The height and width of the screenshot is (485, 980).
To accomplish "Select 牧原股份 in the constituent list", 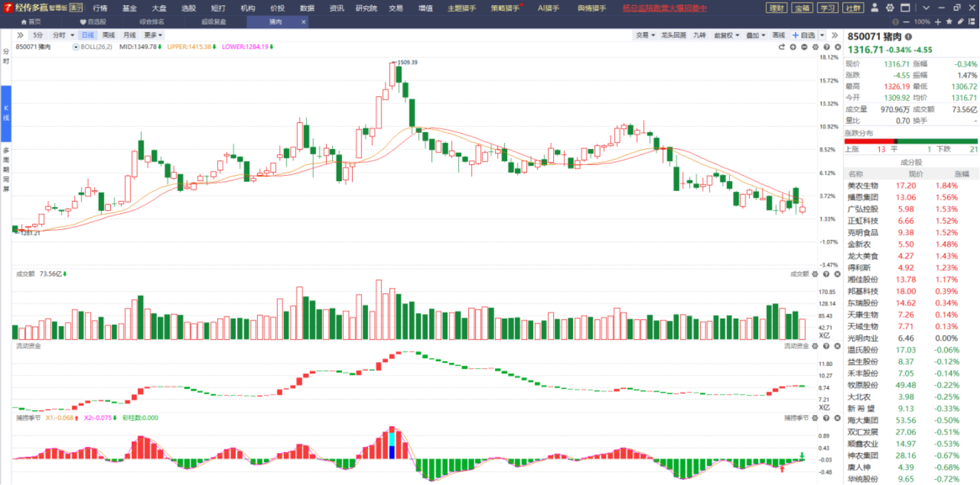I will click(862, 385).
